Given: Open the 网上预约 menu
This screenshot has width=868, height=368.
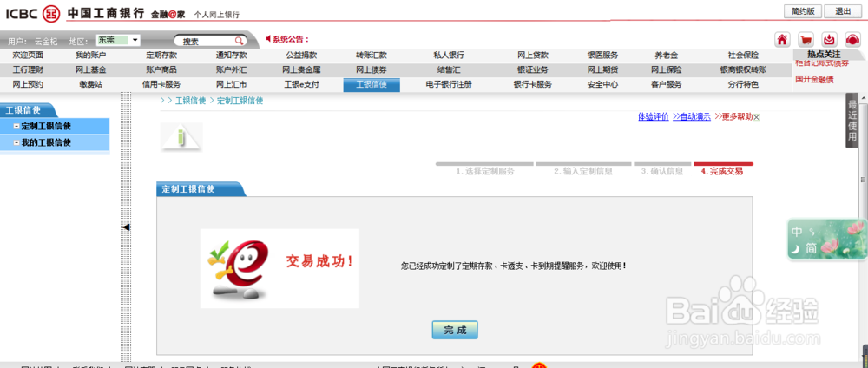Looking at the screenshot, I should pyautogui.click(x=28, y=85).
